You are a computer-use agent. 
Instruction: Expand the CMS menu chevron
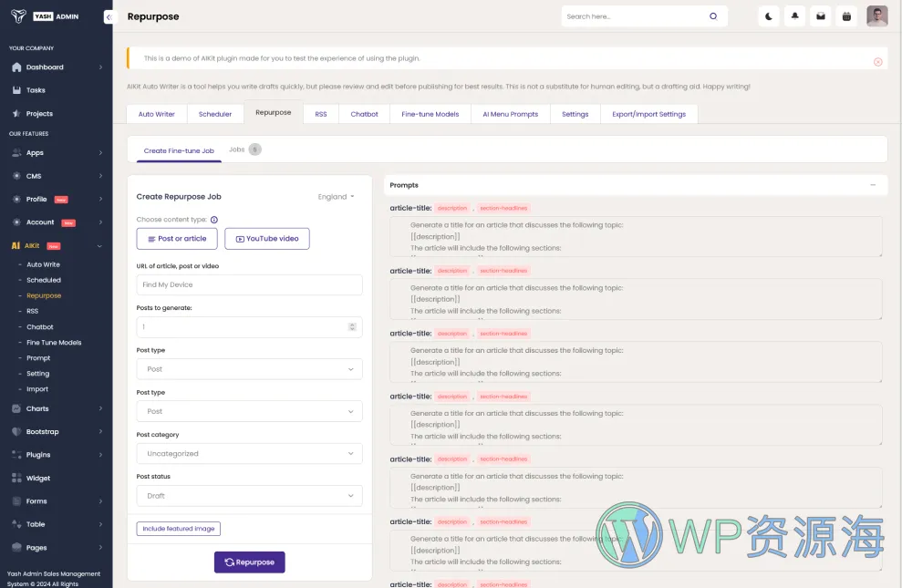point(100,176)
